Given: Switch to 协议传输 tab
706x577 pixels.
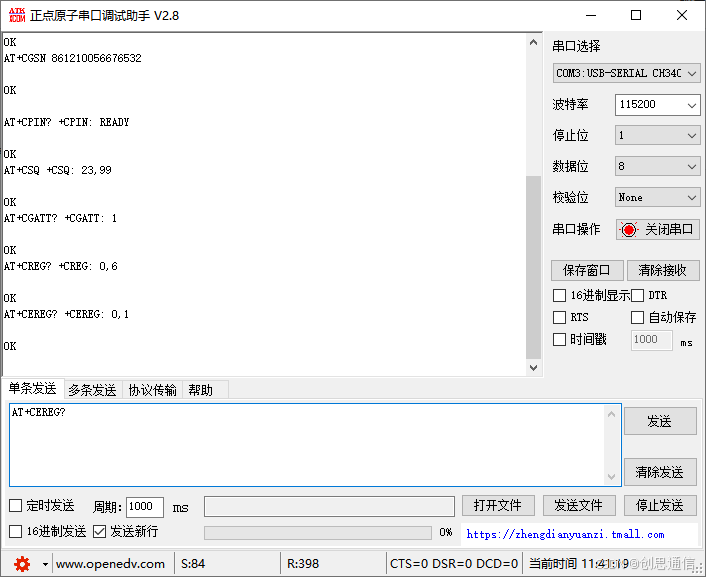Looking at the screenshot, I should point(152,390).
